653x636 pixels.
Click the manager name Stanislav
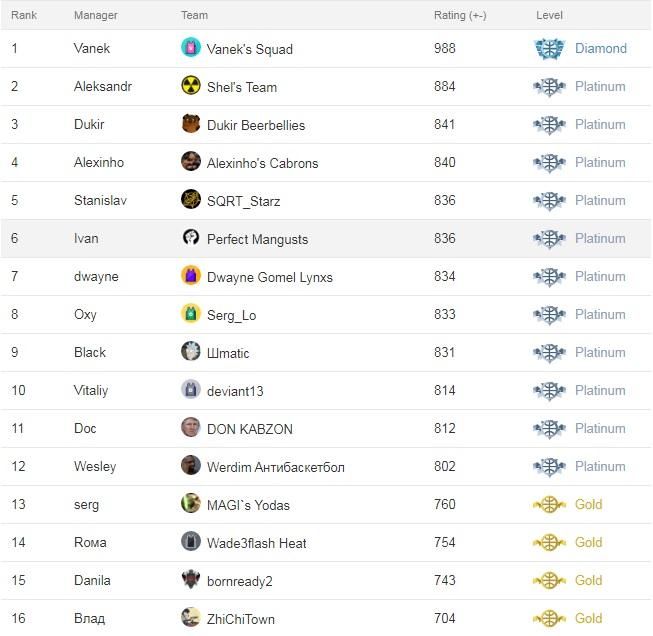click(100, 200)
